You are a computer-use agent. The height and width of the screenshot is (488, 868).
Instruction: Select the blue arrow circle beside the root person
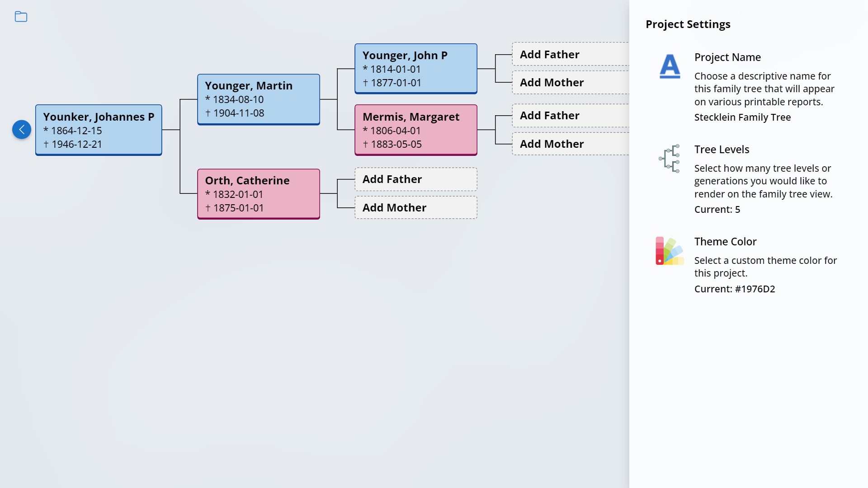pyautogui.click(x=21, y=130)
